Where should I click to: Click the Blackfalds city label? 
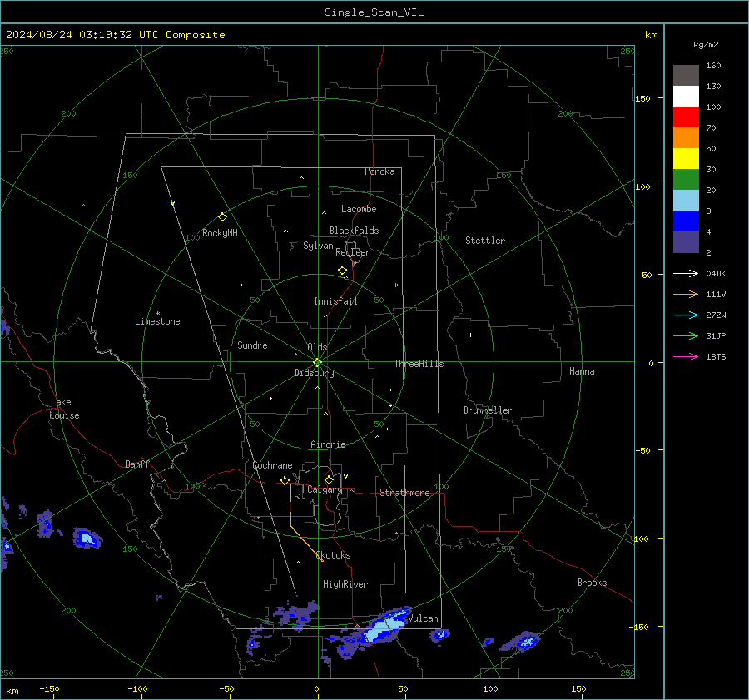pos(354,231)
